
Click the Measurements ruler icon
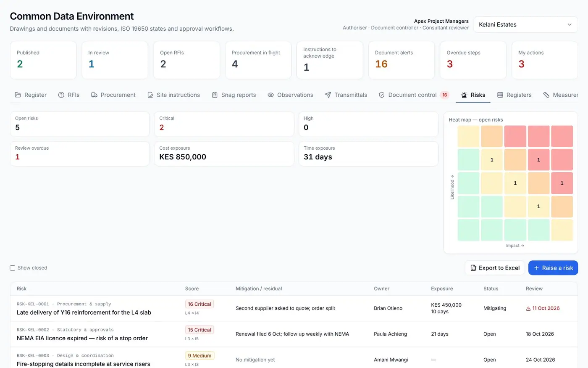(x=546, y=95)
